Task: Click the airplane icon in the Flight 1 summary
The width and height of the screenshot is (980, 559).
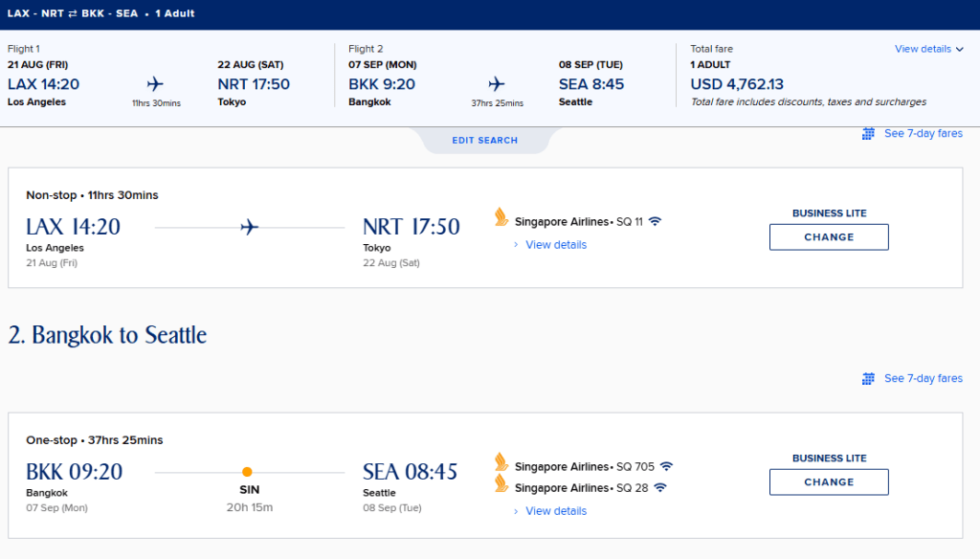Action: (156, 84)
